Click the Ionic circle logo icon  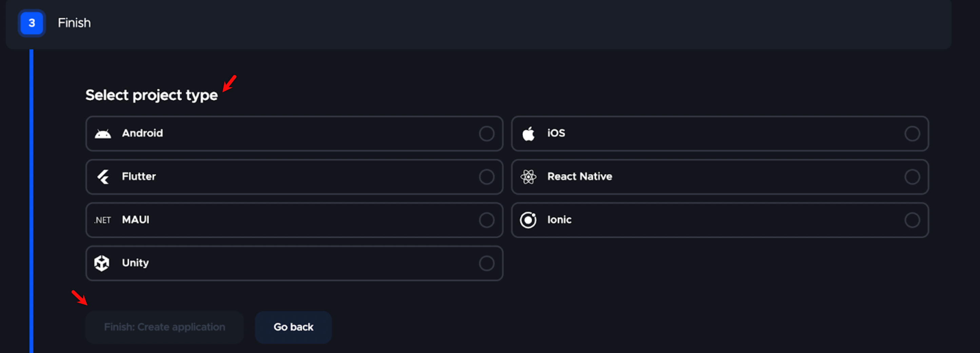coord(528,220)
